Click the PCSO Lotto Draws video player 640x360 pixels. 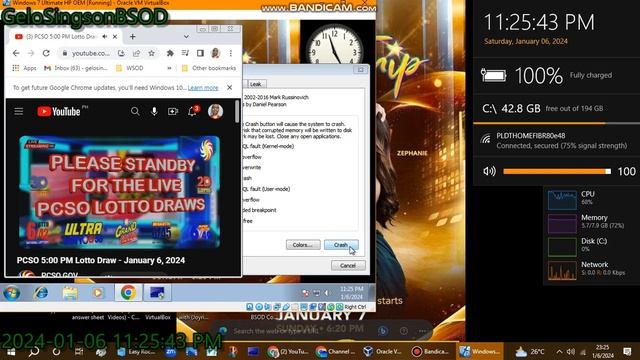click(119, 192)
